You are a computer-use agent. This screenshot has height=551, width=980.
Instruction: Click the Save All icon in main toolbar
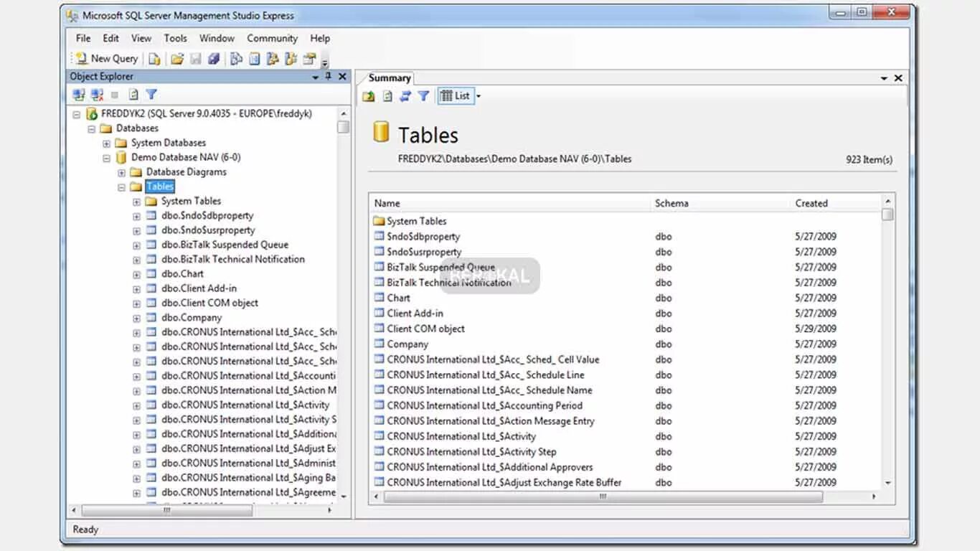tap(214, 59)
